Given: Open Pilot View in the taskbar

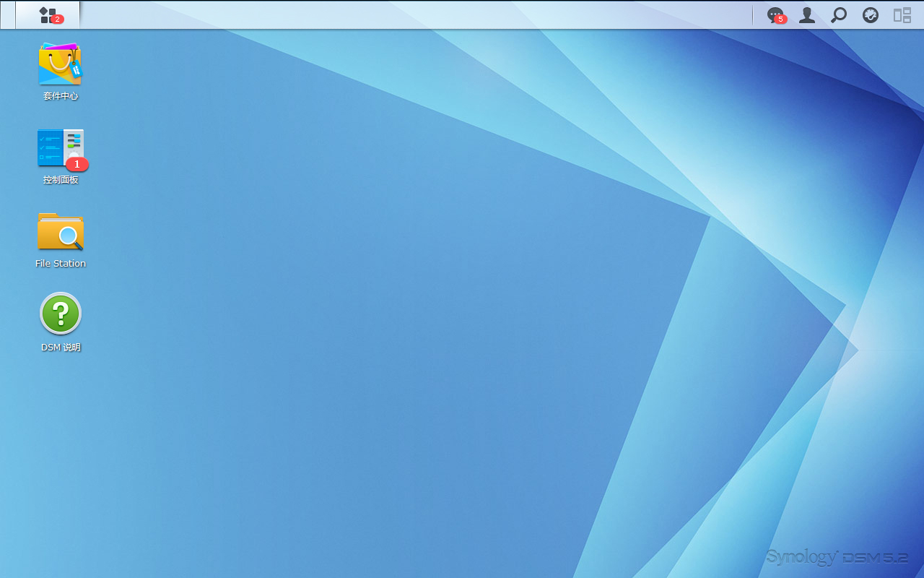Looking at the screenshot, I should pyautogui.click(x=902, y=15).
